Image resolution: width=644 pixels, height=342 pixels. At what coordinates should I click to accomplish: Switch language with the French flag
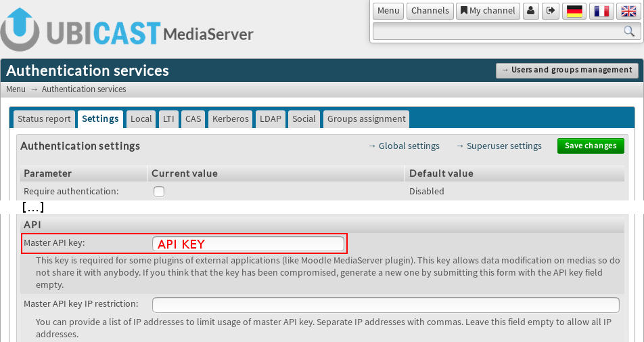[x=601, y=11]
